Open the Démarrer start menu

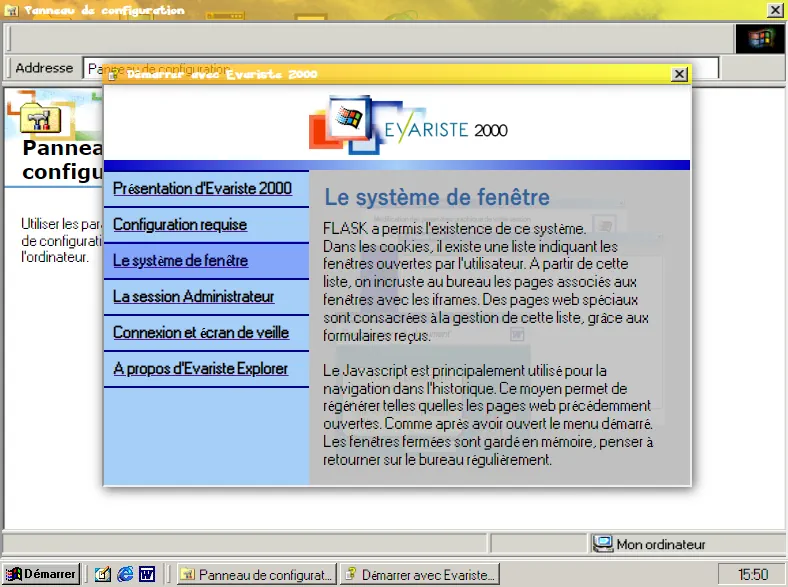point(41,574)
